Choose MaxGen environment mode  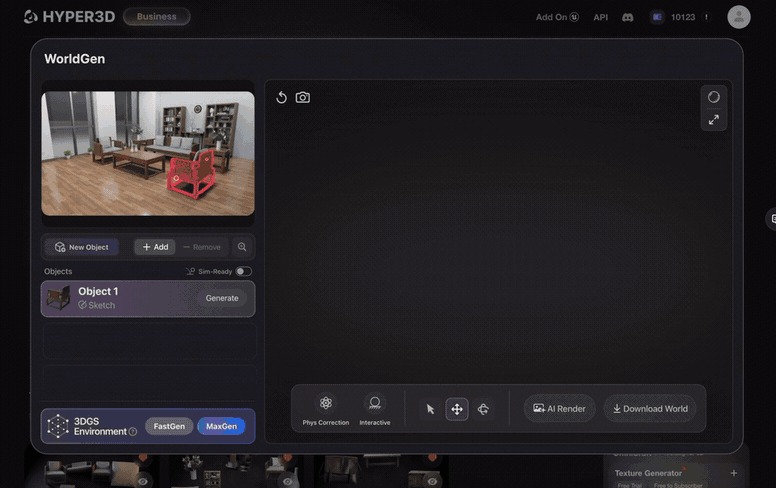[x=221, y=426]
